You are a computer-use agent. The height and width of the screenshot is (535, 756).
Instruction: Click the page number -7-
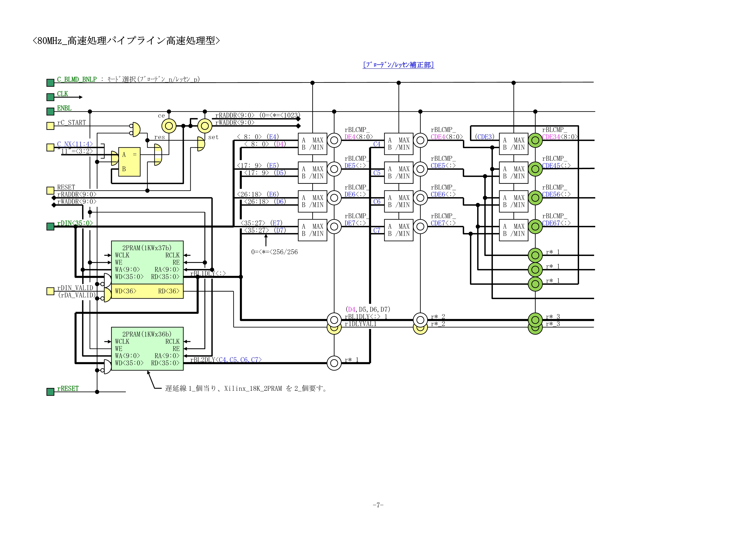point(378,505)
